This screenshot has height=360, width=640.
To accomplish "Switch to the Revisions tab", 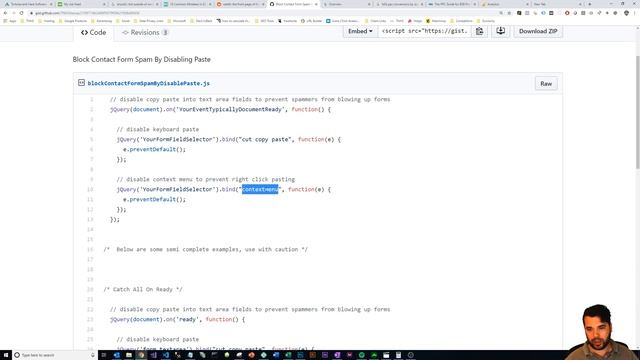I will point(145,33).
